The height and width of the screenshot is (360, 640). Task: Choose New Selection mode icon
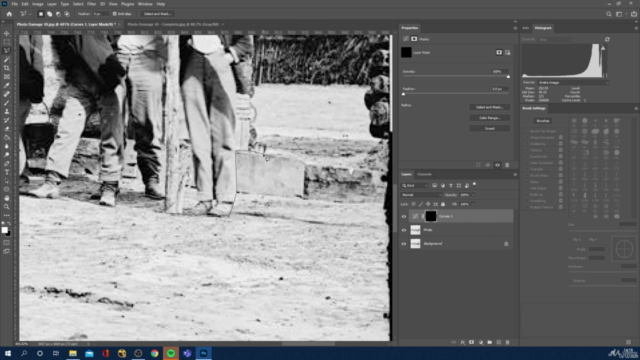tap(41, 14)
